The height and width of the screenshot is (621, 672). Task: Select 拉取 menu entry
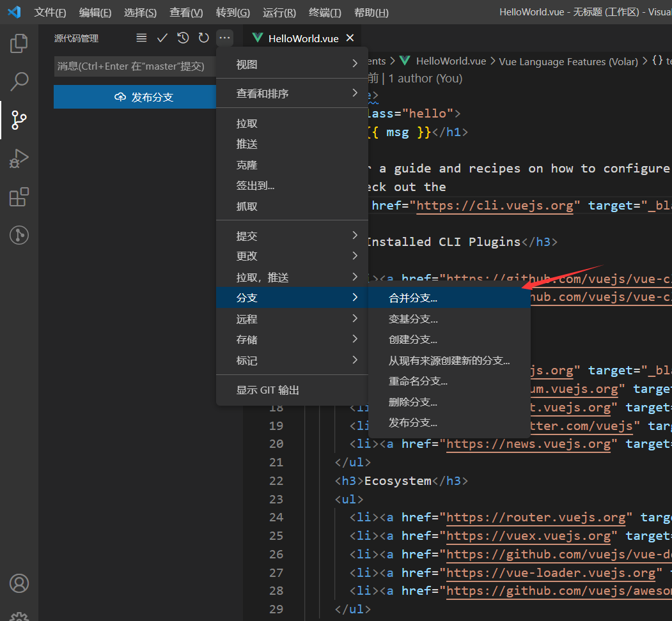(x=292, y=123)
